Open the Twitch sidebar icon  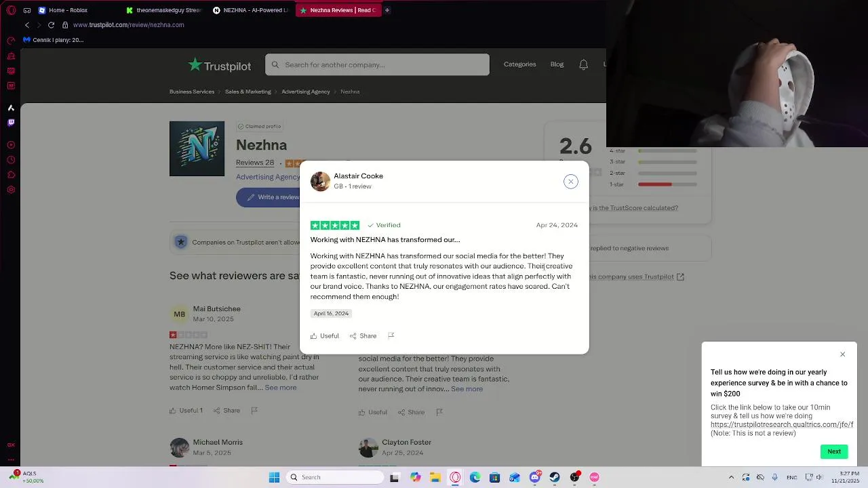tap(11, 123)
